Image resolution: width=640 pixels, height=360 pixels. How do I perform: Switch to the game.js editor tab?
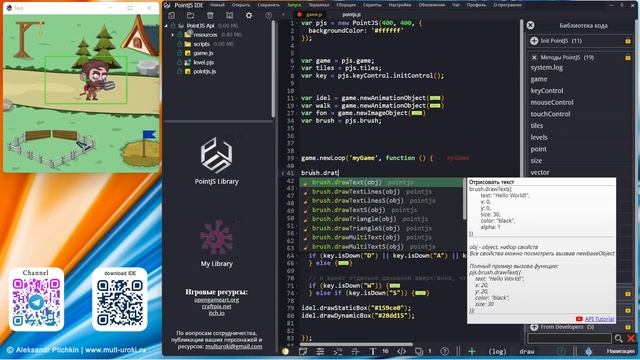click(x=313, y=15)
